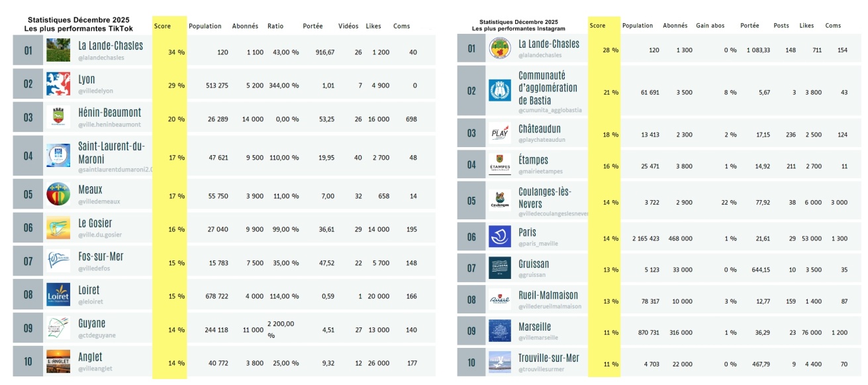The height and width of the screenshot is (385, 868).
Task: Click the Vidéos column header
Action: [348, 27]
